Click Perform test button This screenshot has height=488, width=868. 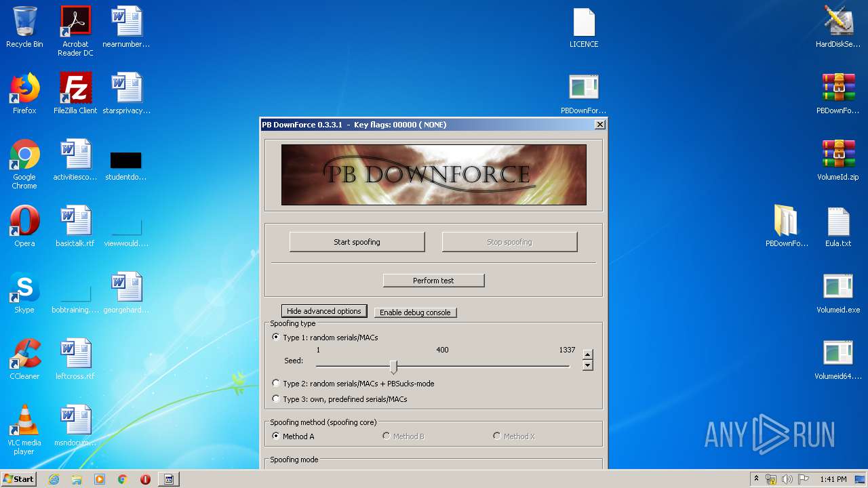pos(433,281)
